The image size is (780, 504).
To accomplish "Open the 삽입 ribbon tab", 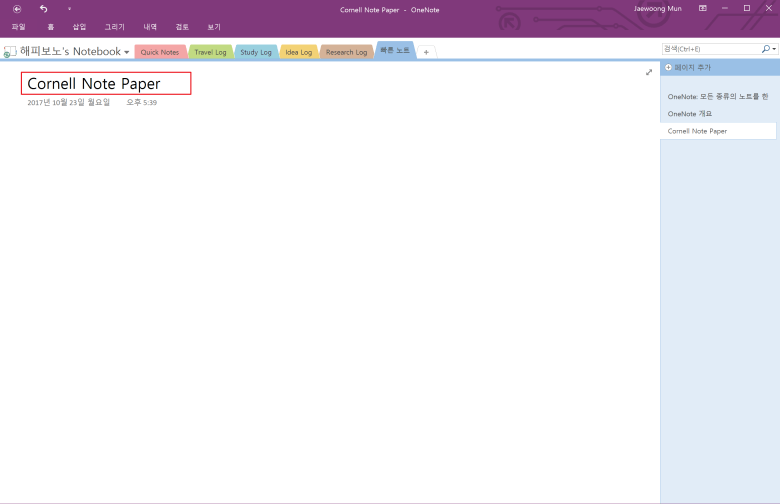I will pos(79,27).
